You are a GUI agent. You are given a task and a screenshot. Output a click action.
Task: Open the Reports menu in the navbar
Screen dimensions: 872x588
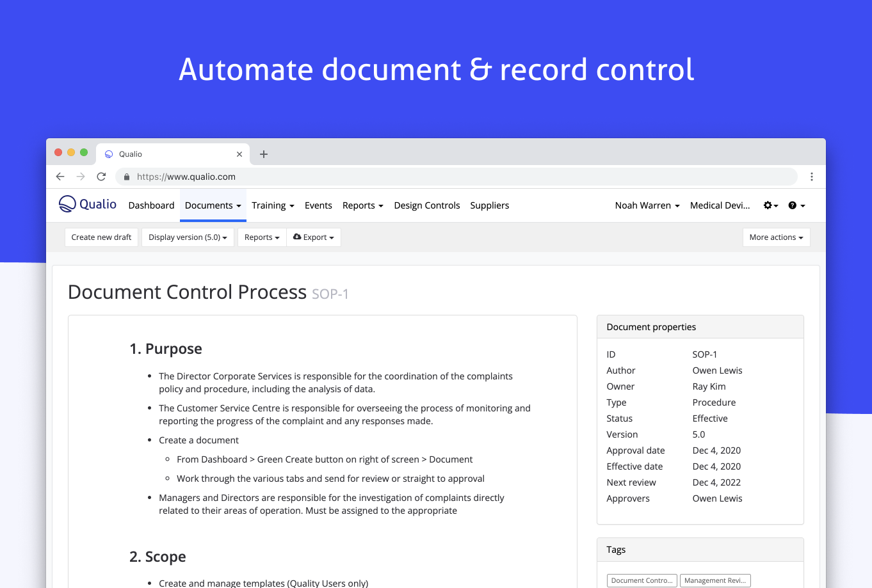pyautogui.click(x=363, y=205)
